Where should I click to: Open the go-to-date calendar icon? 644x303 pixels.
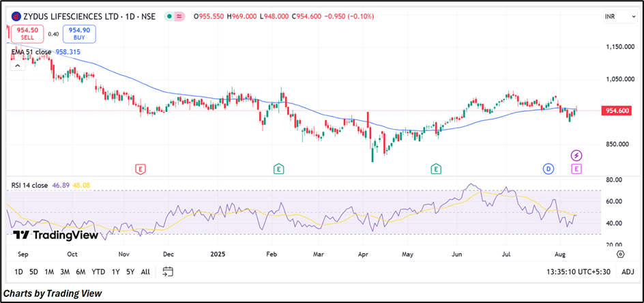168,272
